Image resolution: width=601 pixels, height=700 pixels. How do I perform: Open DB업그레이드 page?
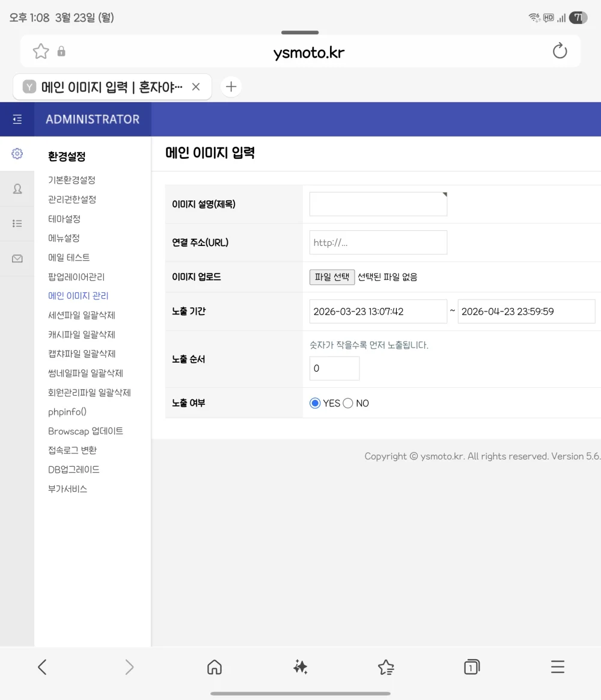(73, 470)
